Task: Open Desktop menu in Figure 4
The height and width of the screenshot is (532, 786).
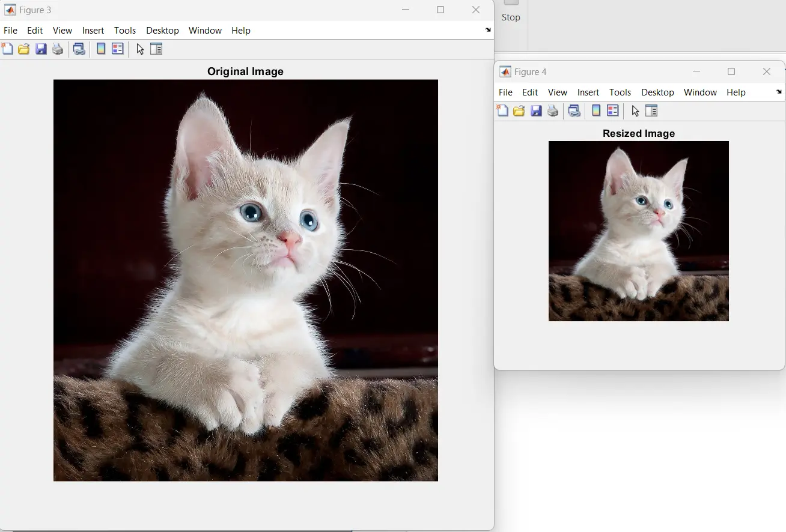Action: pyautogui.click(x=657, y=92)
